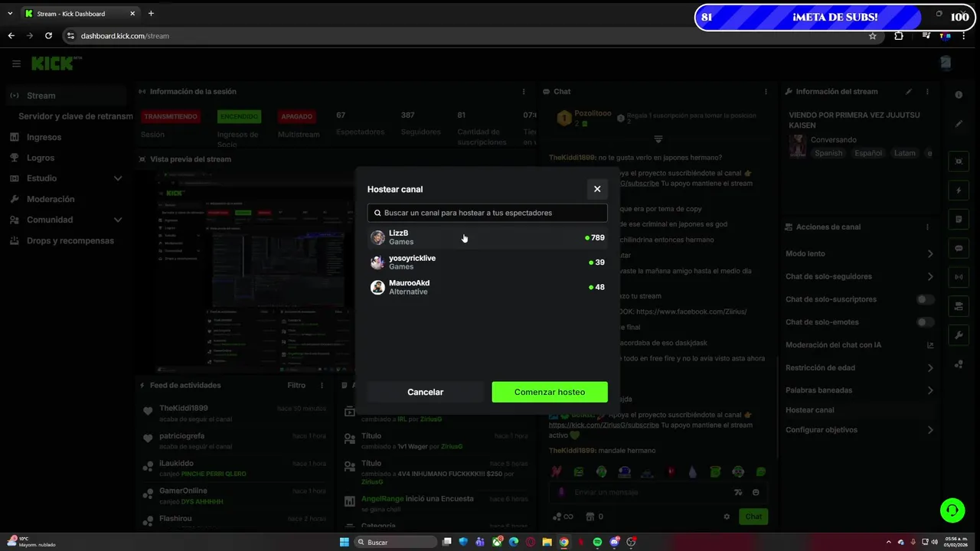Image resolution: width=980 pixels, height=551 pixels.
Task: Open Stream section in sidebar
Action: (x=65, y=96)
